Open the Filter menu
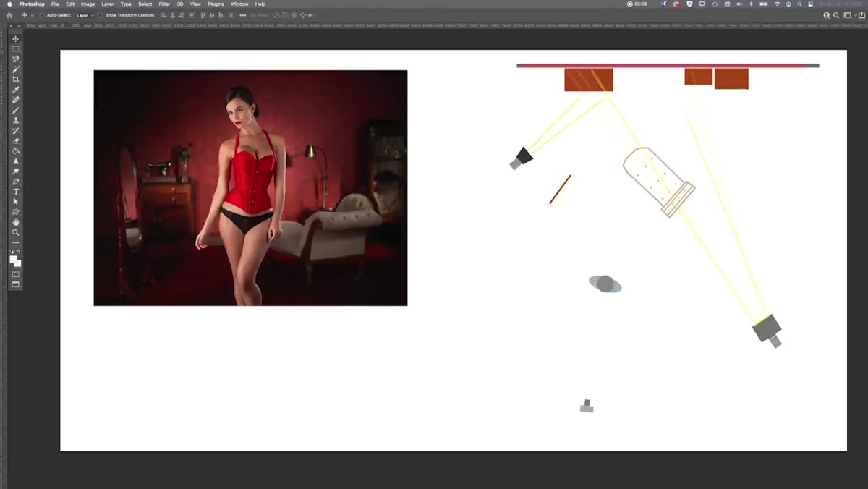Image resolution: width=868 pixels, height=489 pixels. pyautogui.click(x=164, y=4)
